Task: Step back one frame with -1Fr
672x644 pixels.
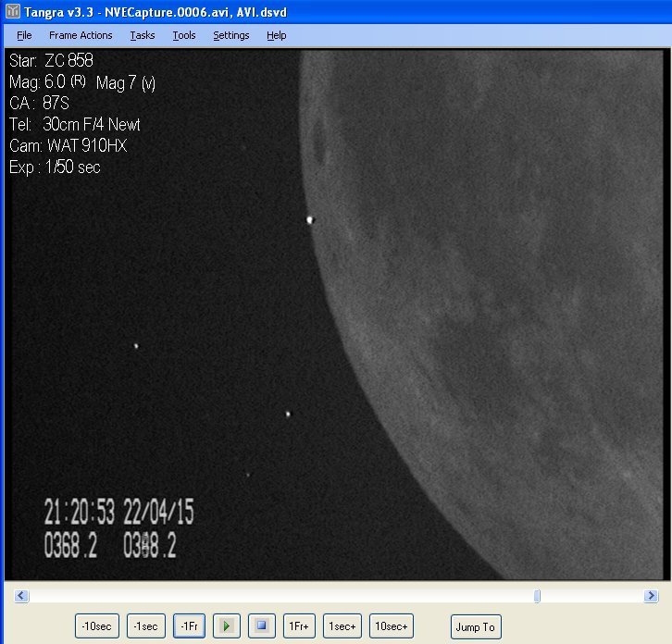Action: tap(189, 626)
